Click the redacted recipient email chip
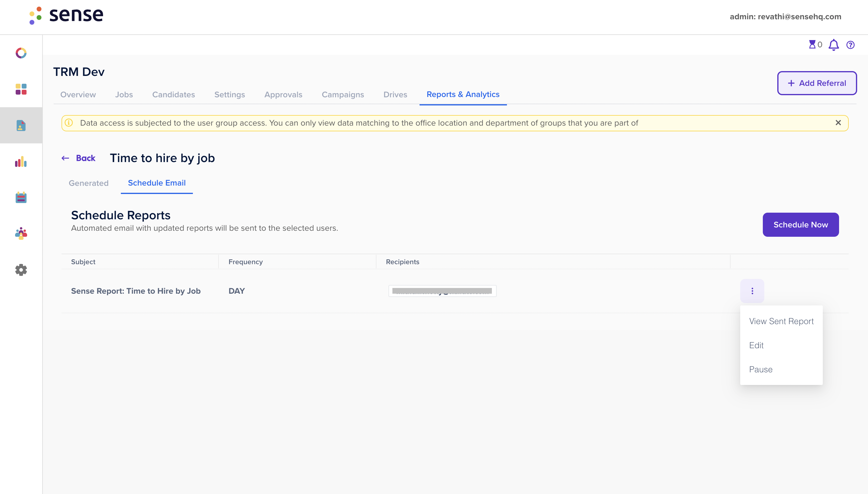Viewport: 868px width, 494px height. coord(442,291)
